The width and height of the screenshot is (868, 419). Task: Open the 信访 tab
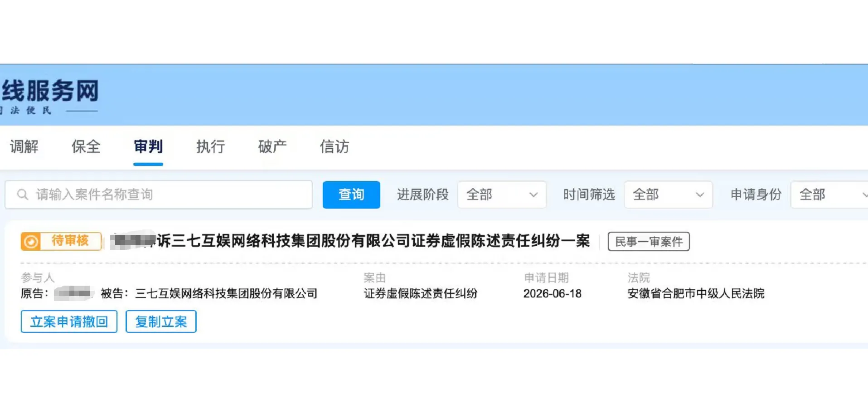[335, 146]
